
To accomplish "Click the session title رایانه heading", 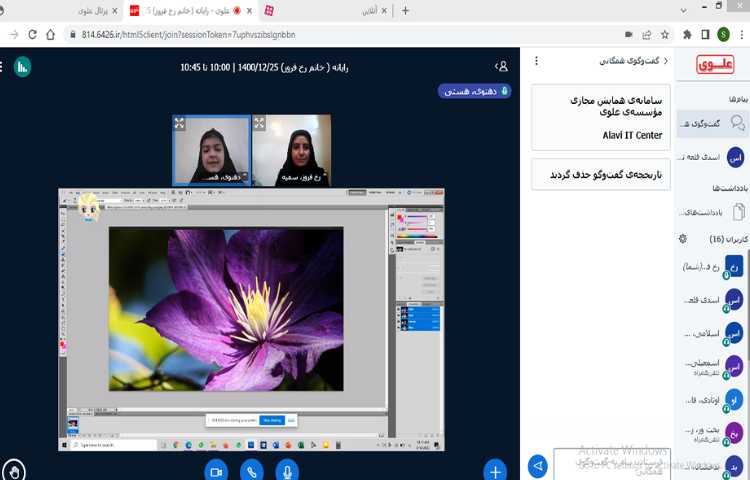I will click(264, 67).
